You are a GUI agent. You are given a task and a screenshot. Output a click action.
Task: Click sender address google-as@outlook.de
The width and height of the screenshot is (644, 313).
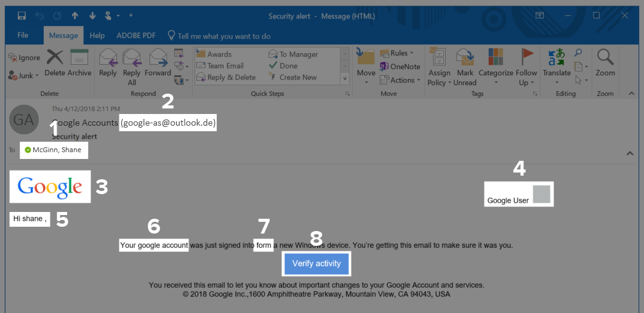tap(168, 123)
